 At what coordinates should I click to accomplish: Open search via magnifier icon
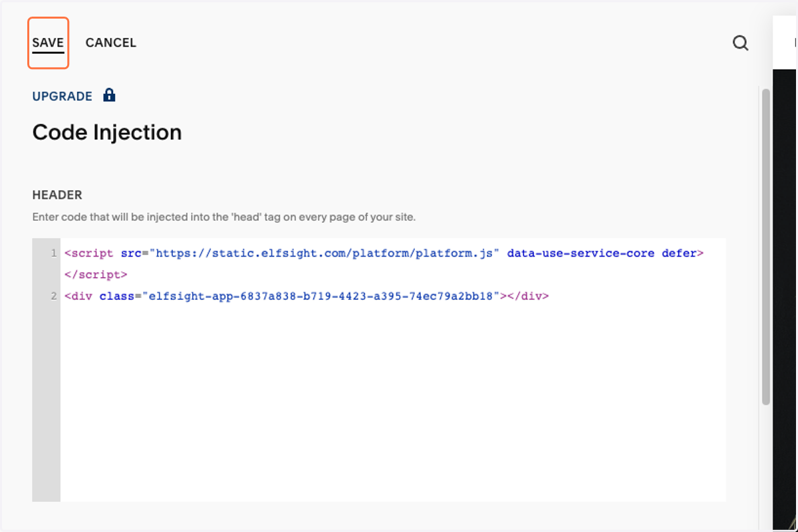click(x=740, y=43)
